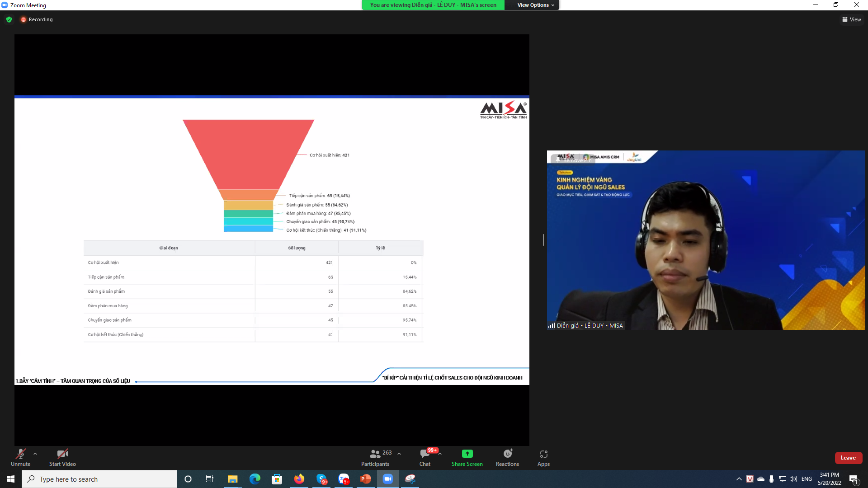Click the green Share Screen icon
The width and height of the screenshot is (868, 488).
pyautogui.click(x=467, y=454)
